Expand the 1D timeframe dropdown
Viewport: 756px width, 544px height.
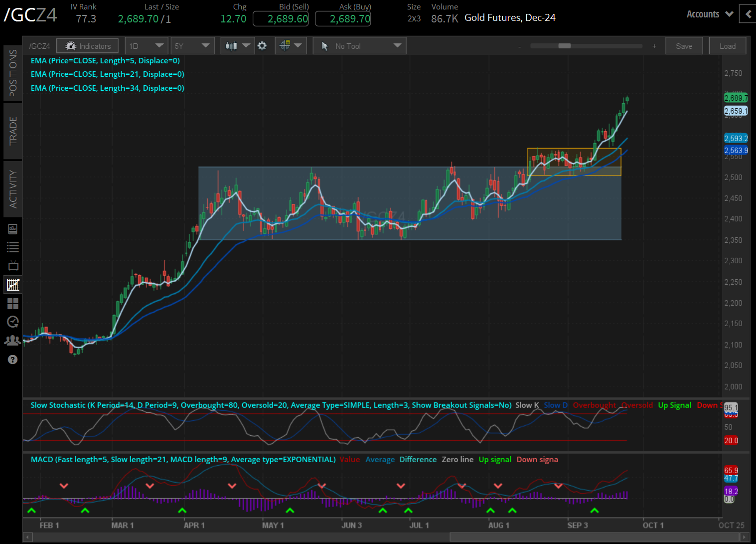(x=146, y=46)
